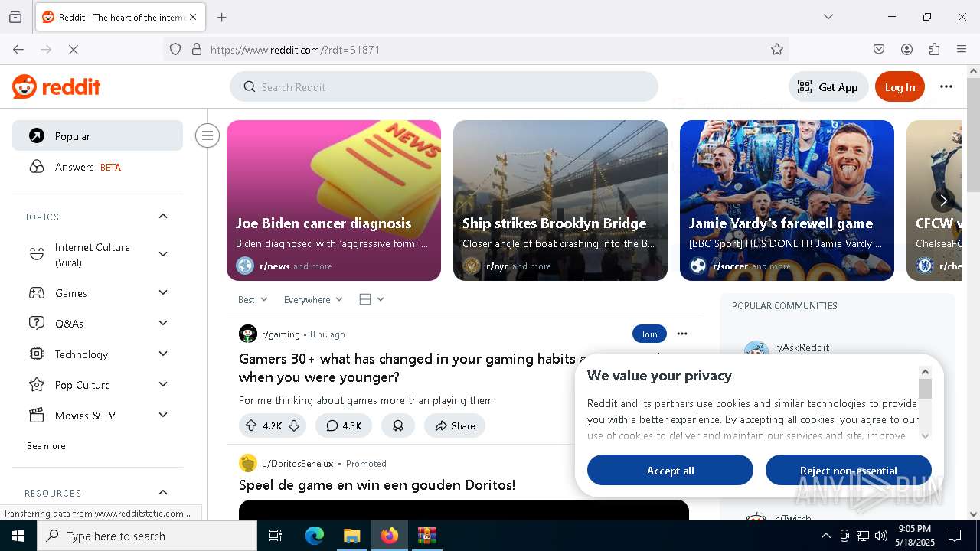
Task: Expand the Movies & TV topic
Action: pyautogui.click(x=163, y=415)
